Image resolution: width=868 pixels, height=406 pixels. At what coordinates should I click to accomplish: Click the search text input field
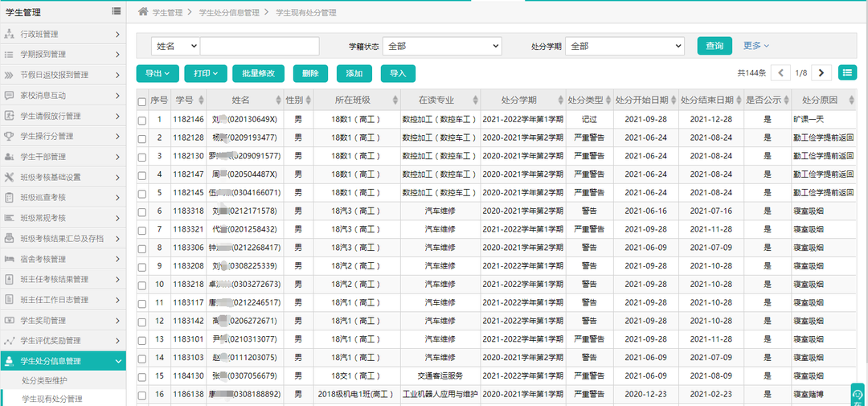(x=259, y=46)
